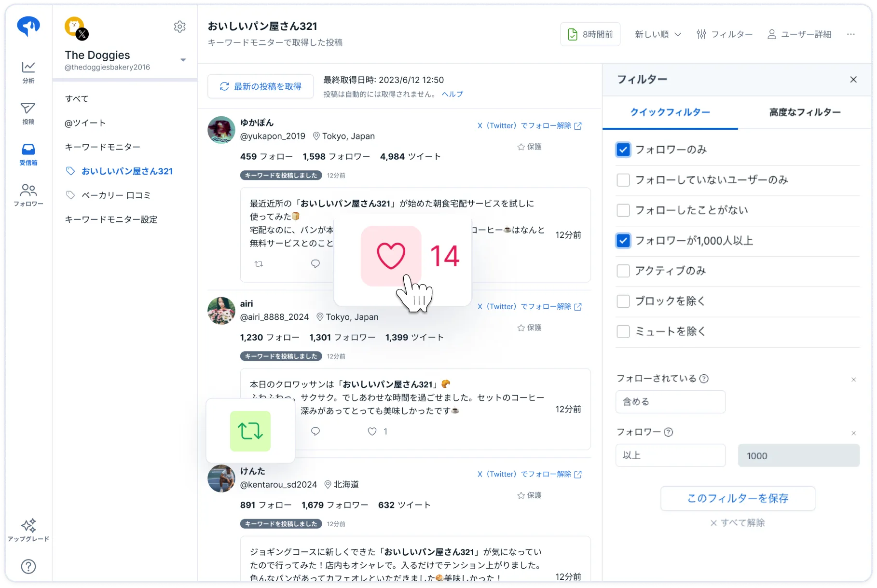This screenshot has height=588, width=877.
Task: Open account settings gear icon
Action: (x=179, y=27)
